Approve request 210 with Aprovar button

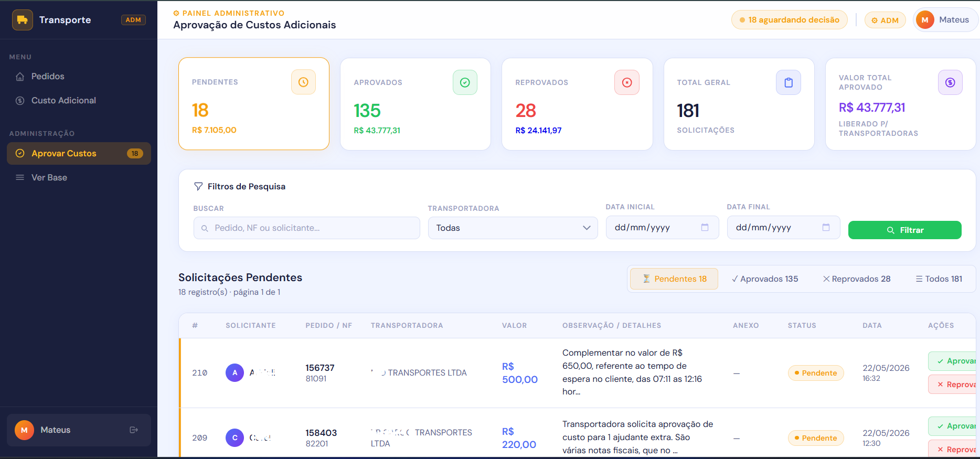(953, 361)
